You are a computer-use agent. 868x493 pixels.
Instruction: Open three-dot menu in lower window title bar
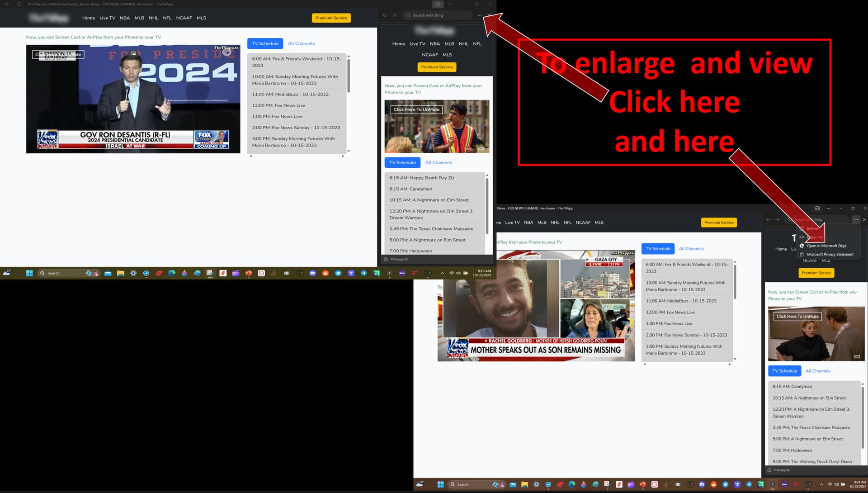tap(828, 209)
